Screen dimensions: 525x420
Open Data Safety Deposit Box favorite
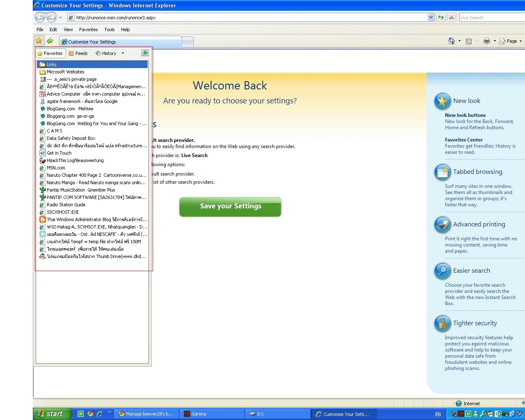[x=92, y=138]
